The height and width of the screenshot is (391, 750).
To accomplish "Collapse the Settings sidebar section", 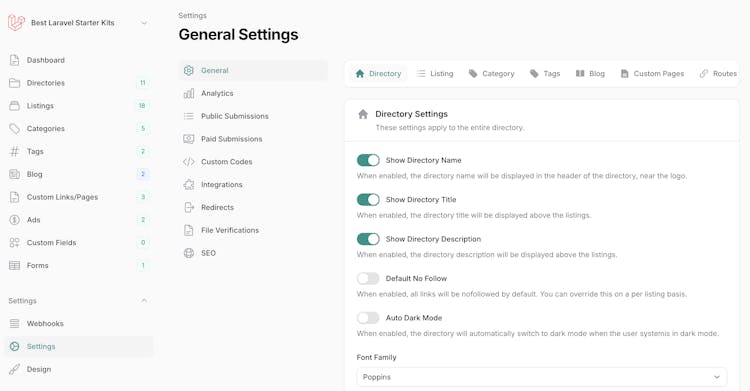I will pyautogui.click(x=144, y=301).
